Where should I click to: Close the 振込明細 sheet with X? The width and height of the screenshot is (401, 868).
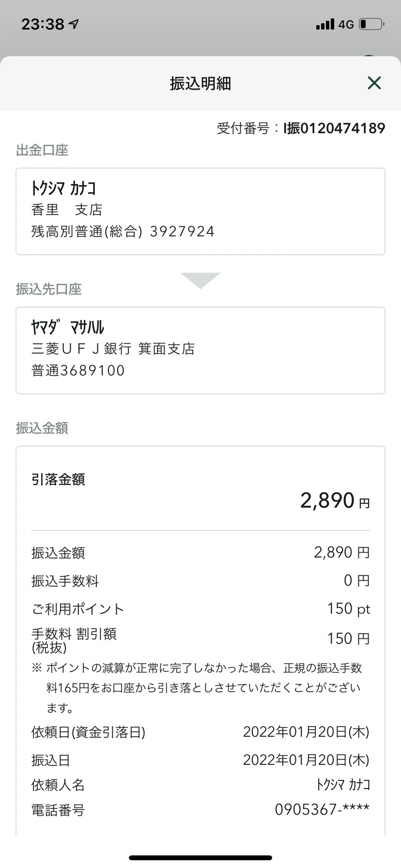point(374,83)
